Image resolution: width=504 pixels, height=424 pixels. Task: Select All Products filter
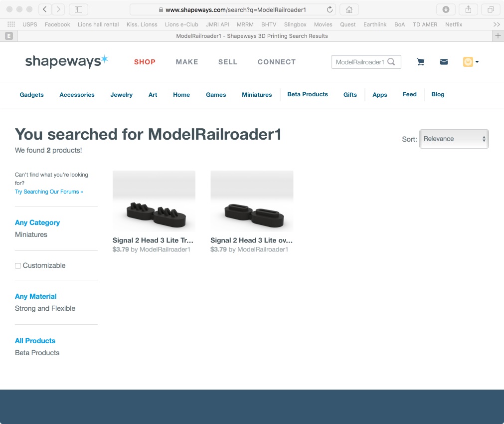[35, 341]
